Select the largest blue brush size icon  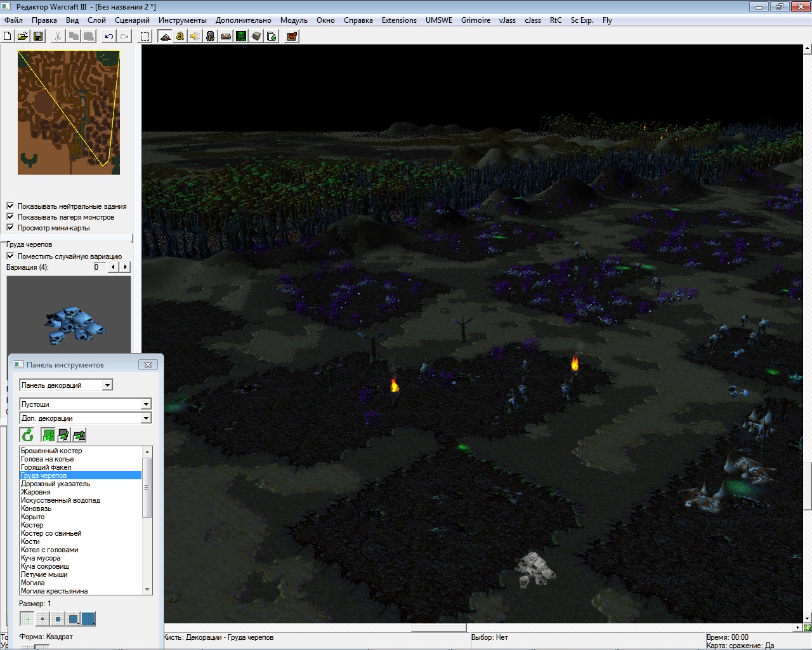[88, 619]
